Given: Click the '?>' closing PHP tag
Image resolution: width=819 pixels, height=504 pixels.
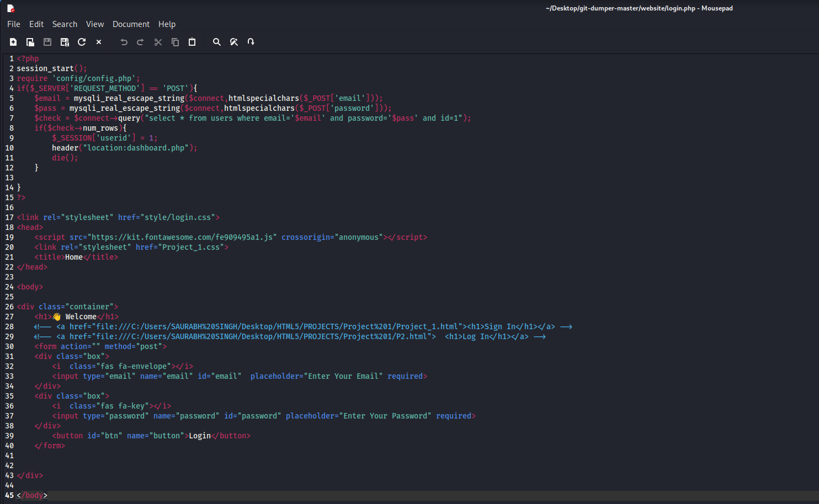Looking at the screenshot, I should coord(21,197).
